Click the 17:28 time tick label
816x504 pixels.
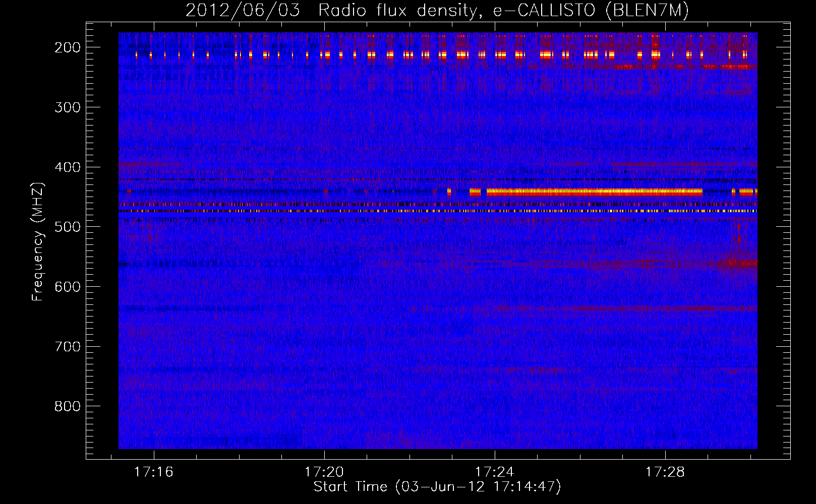pos(665,472)
